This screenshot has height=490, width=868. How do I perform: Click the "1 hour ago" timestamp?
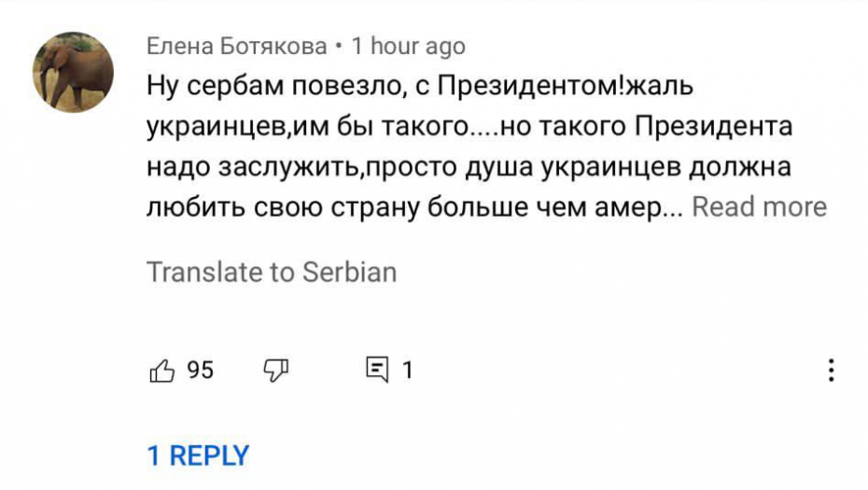408,46
